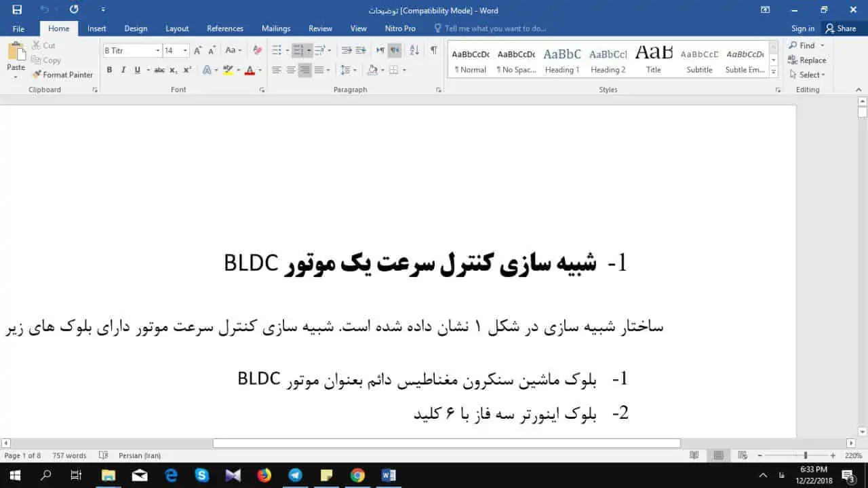Toggle Strikethrough formatting
The image size is (868, 488).
(159, 70)
